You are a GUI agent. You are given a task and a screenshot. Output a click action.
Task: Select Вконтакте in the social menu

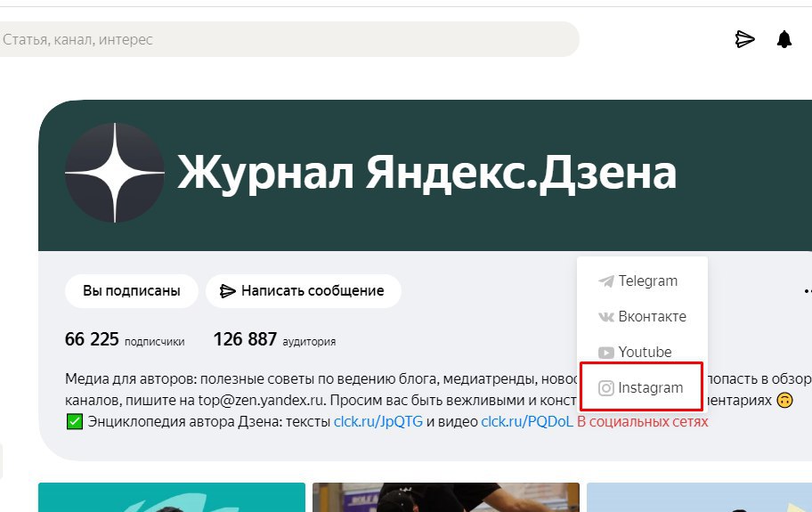coord(642,316)
